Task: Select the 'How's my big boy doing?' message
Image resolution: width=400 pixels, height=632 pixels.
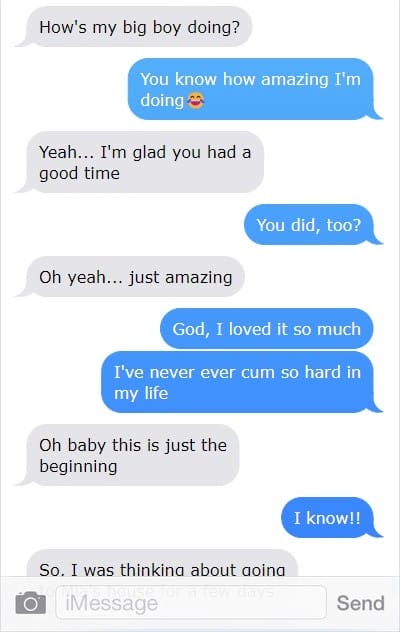Action: [139, 27]
